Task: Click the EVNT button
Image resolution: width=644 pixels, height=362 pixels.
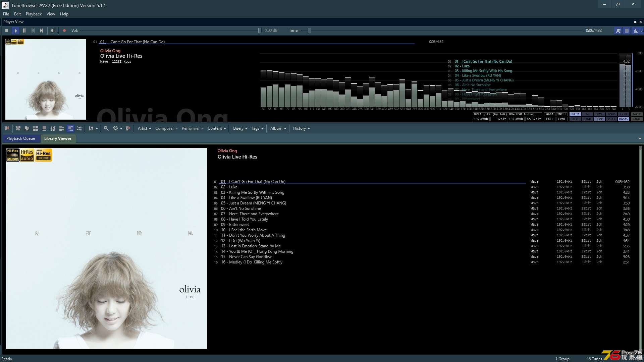Action: click(x=561, y=119)
